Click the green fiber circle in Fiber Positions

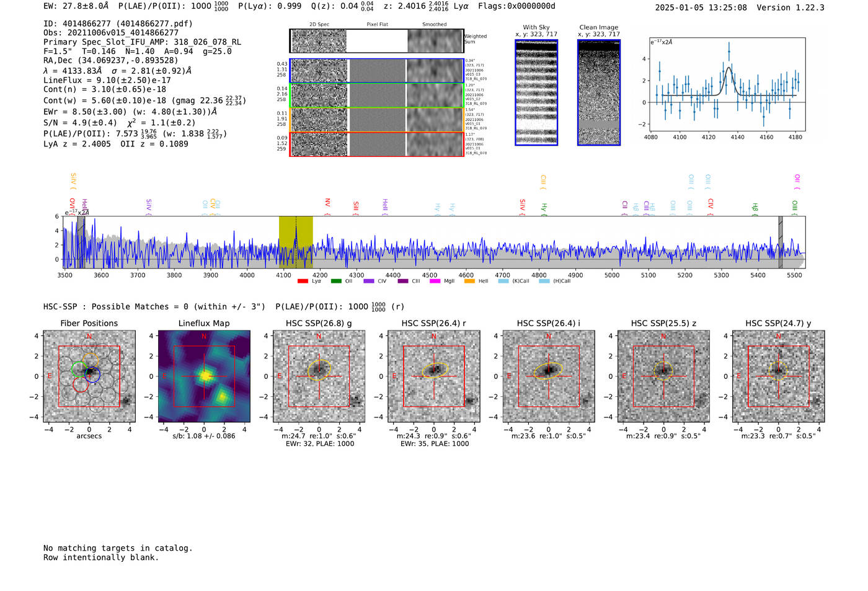pyautogui.click(x=79, y=370)
